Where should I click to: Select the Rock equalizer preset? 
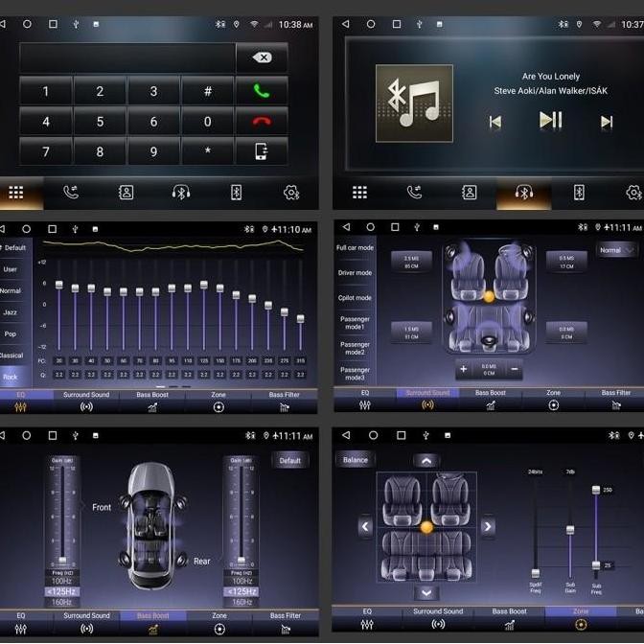pos(11,377)
